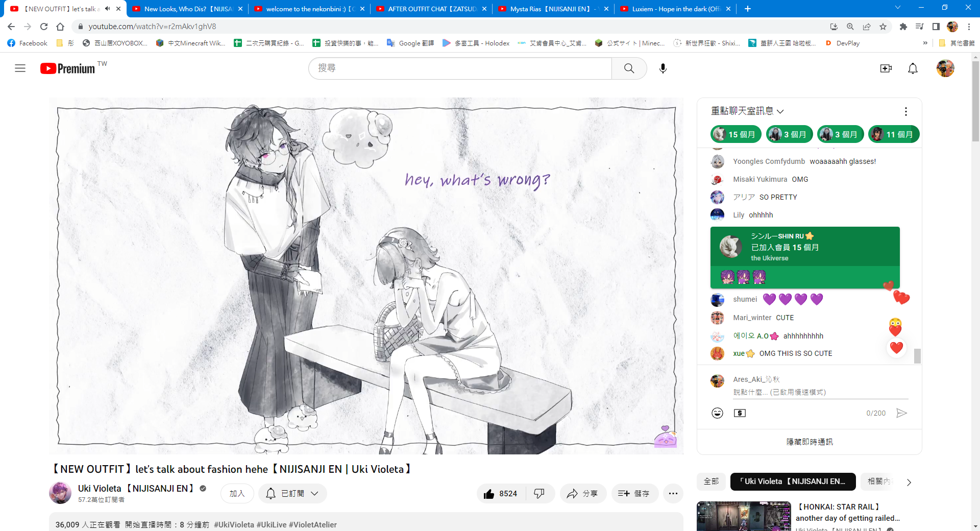This screenshot has width=980, height=531.
Task: Open Chrome three-dot menu
Action: tap(969, 27)
